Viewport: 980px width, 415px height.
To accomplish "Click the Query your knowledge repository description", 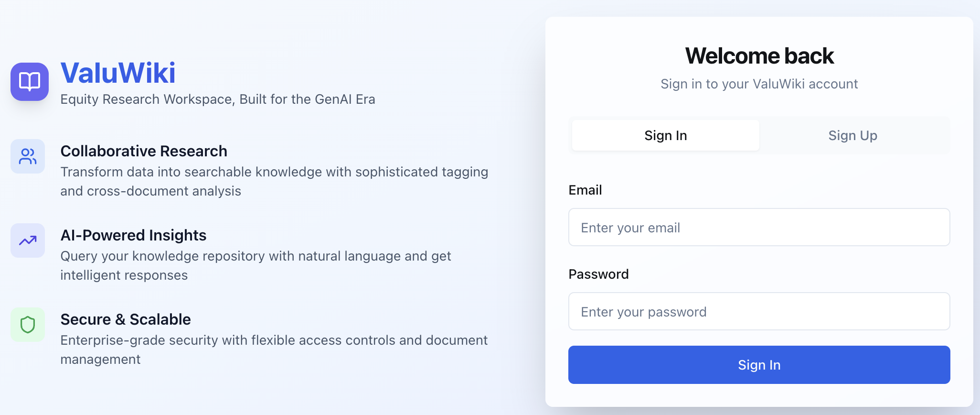I will (256, 265).
